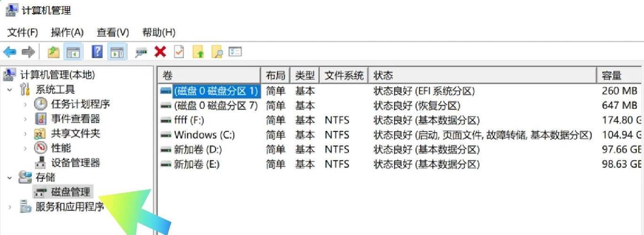Image resolution: width=644 pixels, height=235 pixels.
Task: Sort by the 类型 column header
Action: click(x=305, y=75)
